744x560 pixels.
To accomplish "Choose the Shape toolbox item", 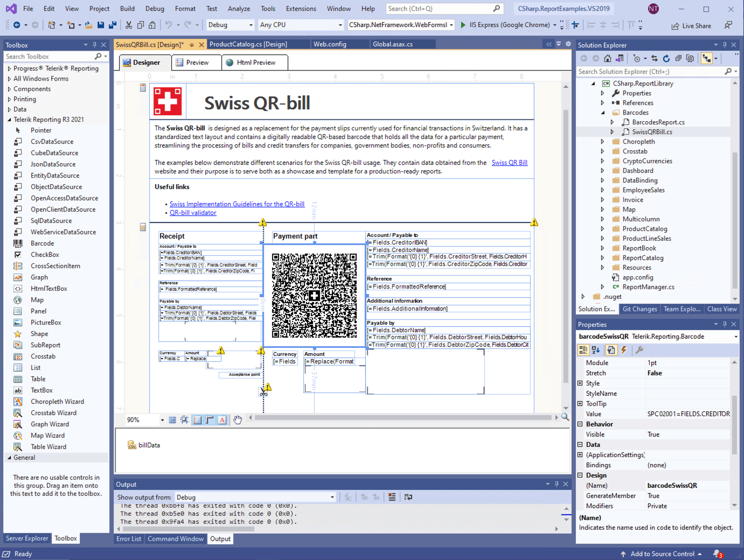I will pyautogui.click(x=39, y=334).
